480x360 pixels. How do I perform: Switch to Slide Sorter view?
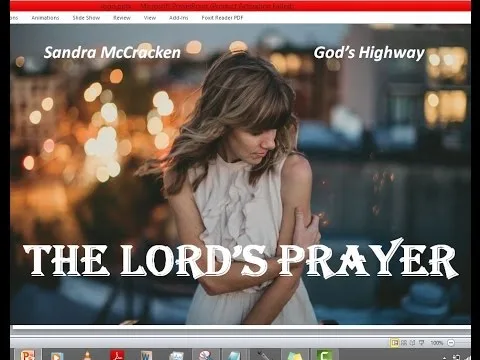tap(404, 342)
